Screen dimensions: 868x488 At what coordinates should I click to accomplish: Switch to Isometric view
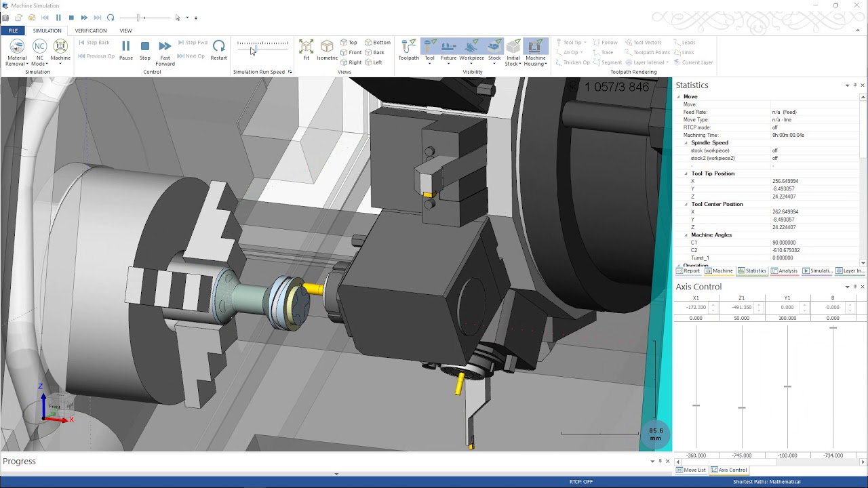click(327, 50)
